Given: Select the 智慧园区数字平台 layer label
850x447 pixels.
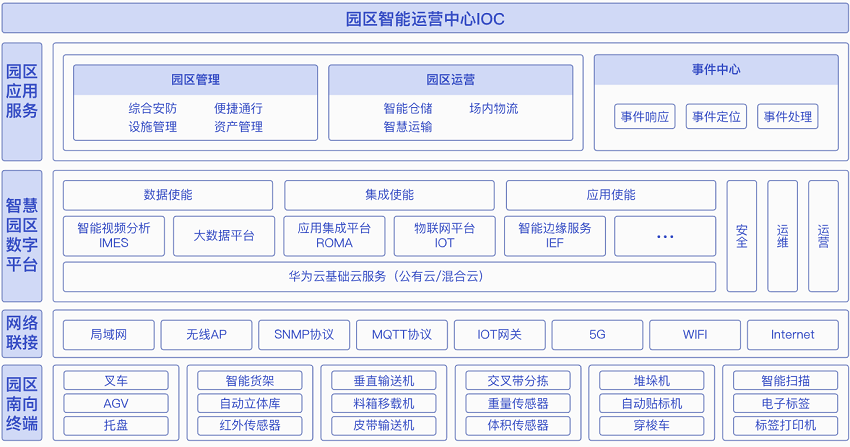Looking at the screenshot, I should tap(22, 236).
